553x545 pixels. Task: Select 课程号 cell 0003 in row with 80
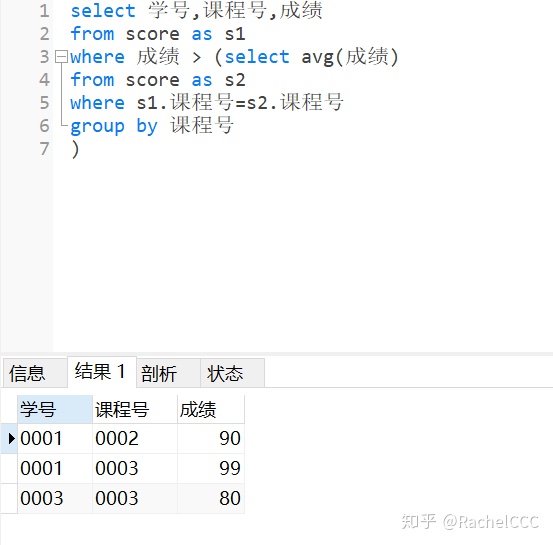click(x=135, y=498)
